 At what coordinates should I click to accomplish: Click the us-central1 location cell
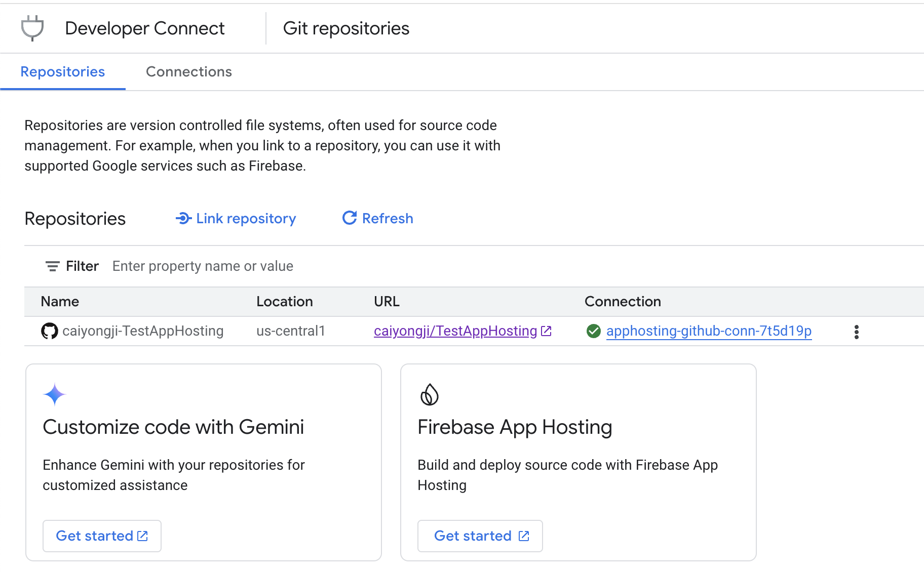[291, 331]
